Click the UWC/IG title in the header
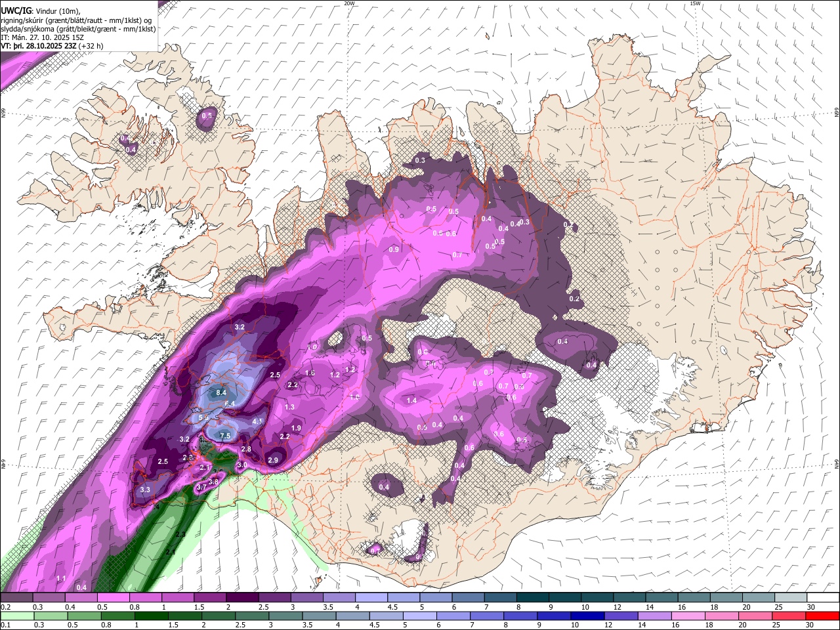This screenshot has height=630, width=840. pyautogui.click(x=16, y=10)
